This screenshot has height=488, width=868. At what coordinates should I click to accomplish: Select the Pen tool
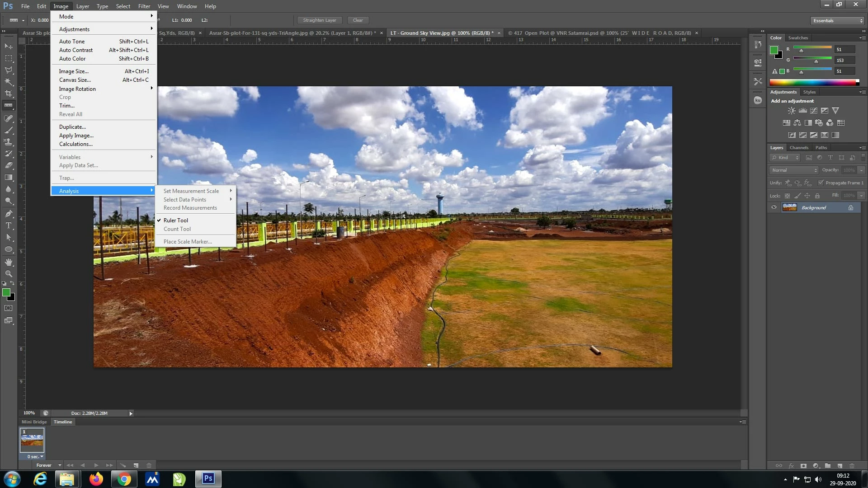(9, 214)
